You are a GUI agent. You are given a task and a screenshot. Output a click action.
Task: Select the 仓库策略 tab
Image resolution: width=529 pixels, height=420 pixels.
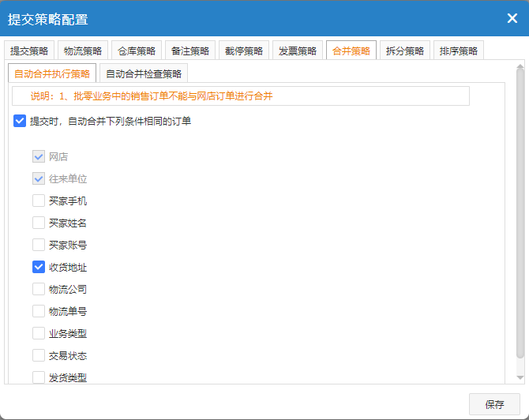point(137,51)
